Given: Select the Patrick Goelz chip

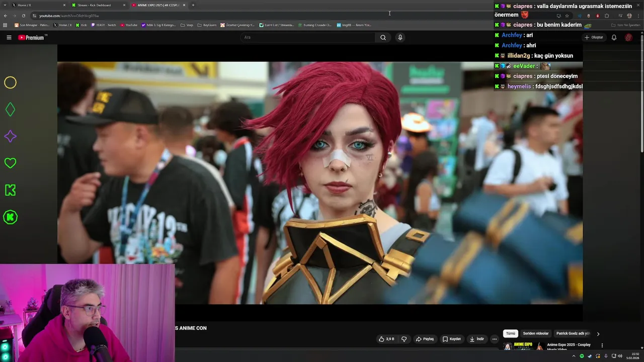Looking at the screenshot, I should point(573,333).
